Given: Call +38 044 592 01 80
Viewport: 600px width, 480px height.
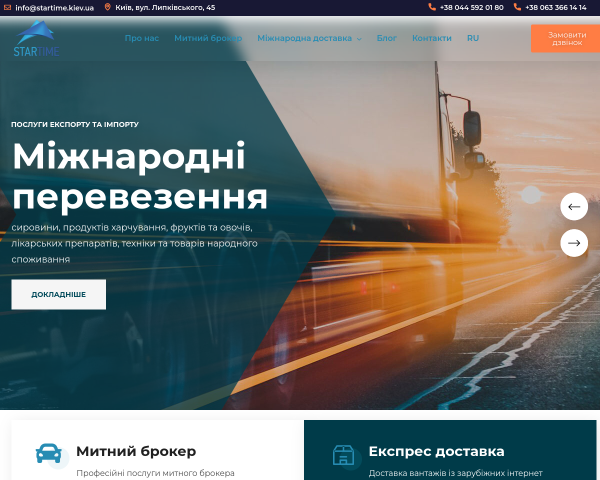Looking at the screenshot, I should (x=471, y=7).
